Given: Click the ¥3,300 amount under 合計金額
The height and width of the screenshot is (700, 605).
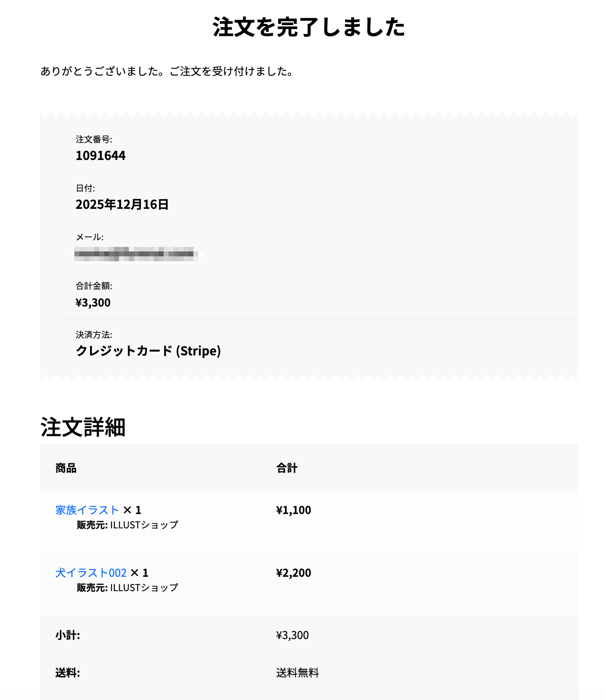Looking at the screenshot, I should coord(93,302).
